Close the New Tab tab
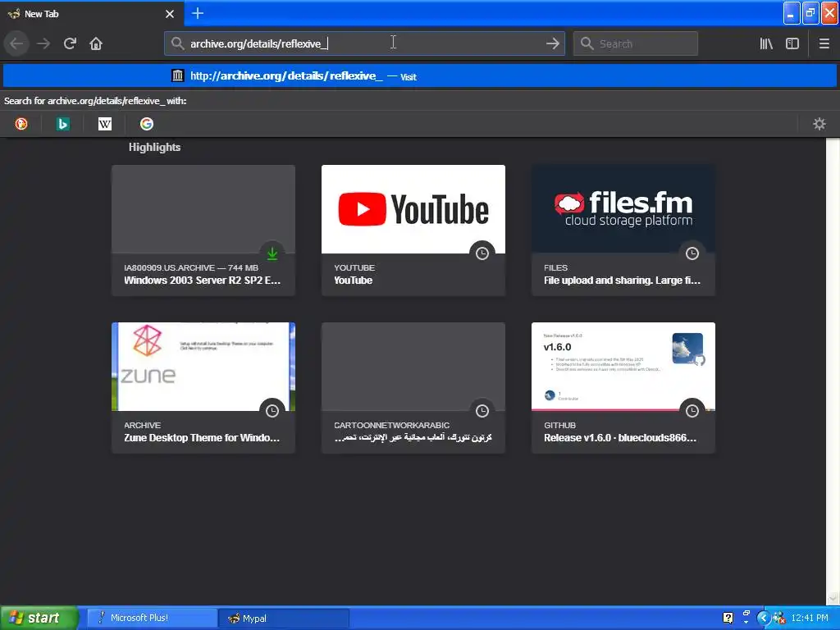 point(170,14)
